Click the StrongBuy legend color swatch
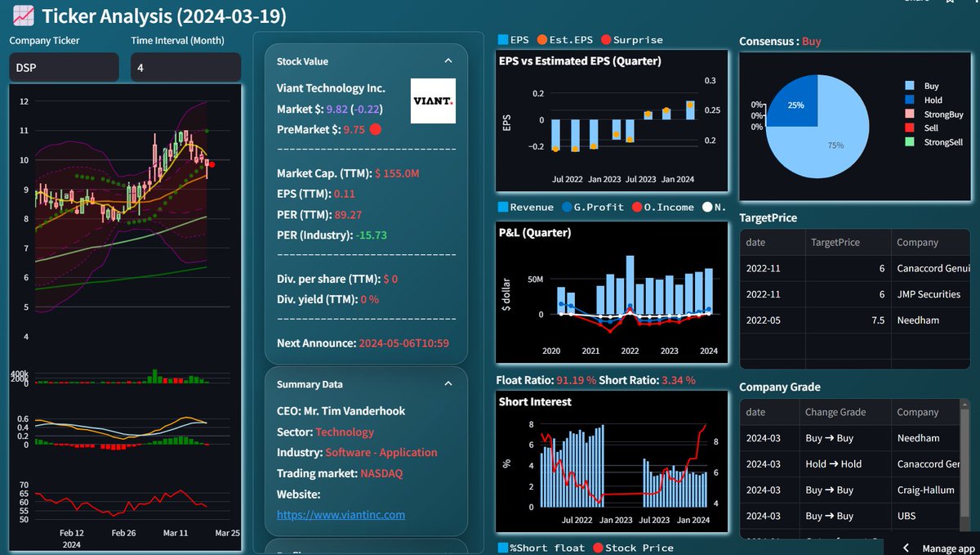 910,114
